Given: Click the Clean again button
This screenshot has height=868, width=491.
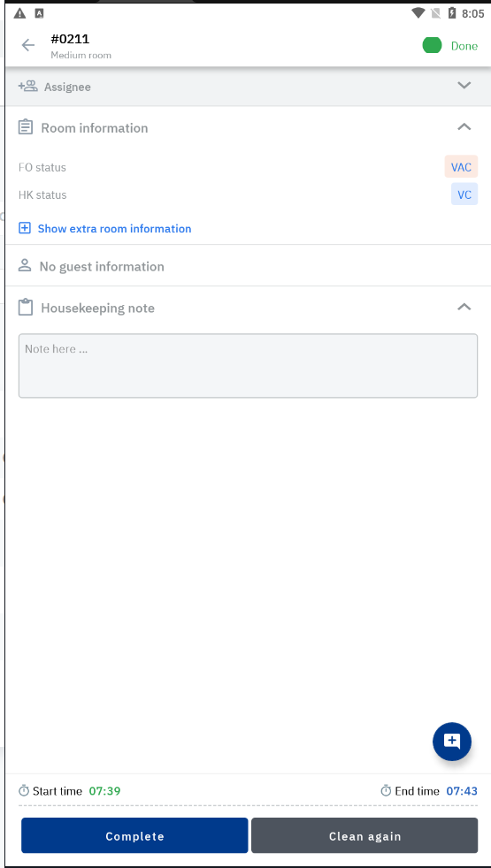Looking at the screenshot, I should 364,835.
